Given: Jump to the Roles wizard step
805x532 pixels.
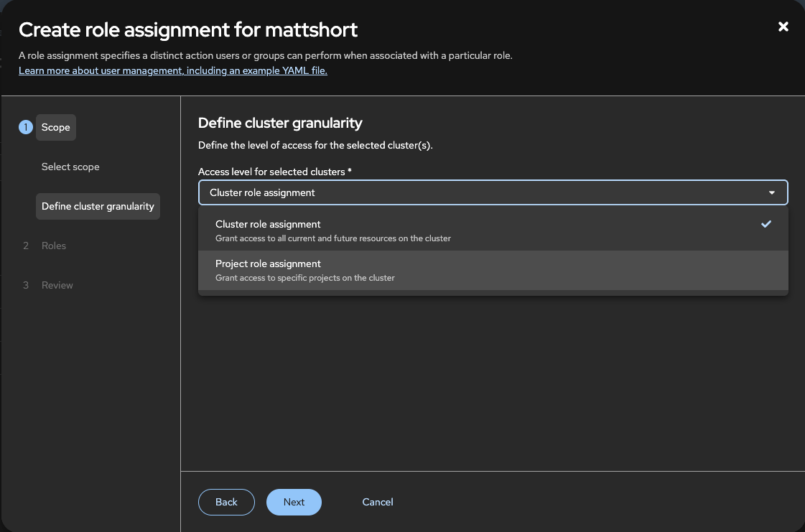Looking at the screenshot, I should coord(54,246).
